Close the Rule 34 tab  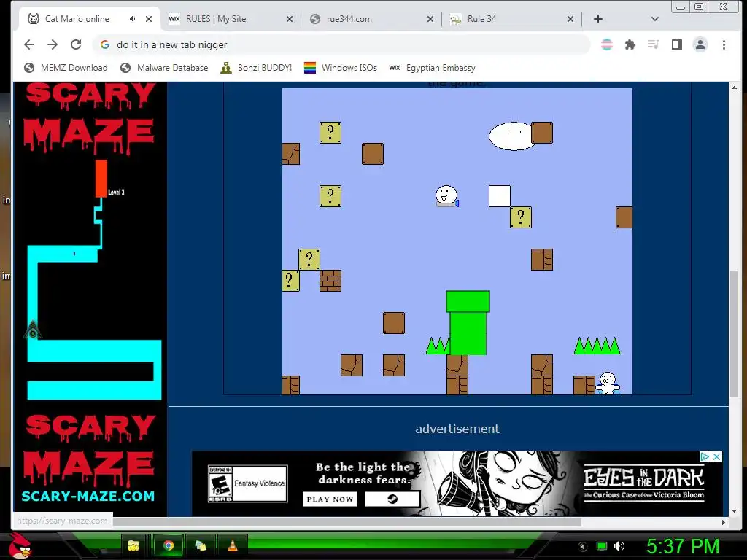[x=570, y=19]
